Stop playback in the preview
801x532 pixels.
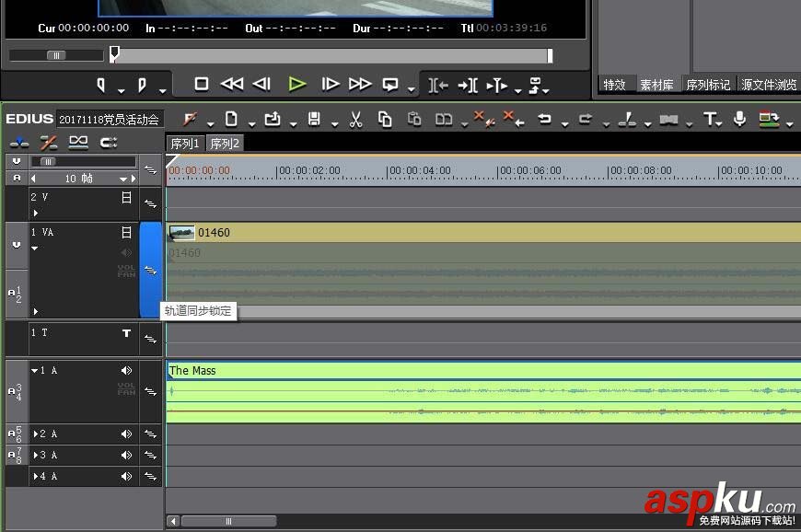(202, 84)
